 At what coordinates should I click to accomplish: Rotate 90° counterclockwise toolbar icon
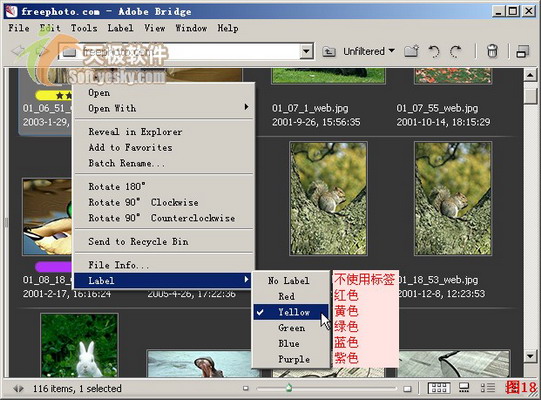point(434,51)
